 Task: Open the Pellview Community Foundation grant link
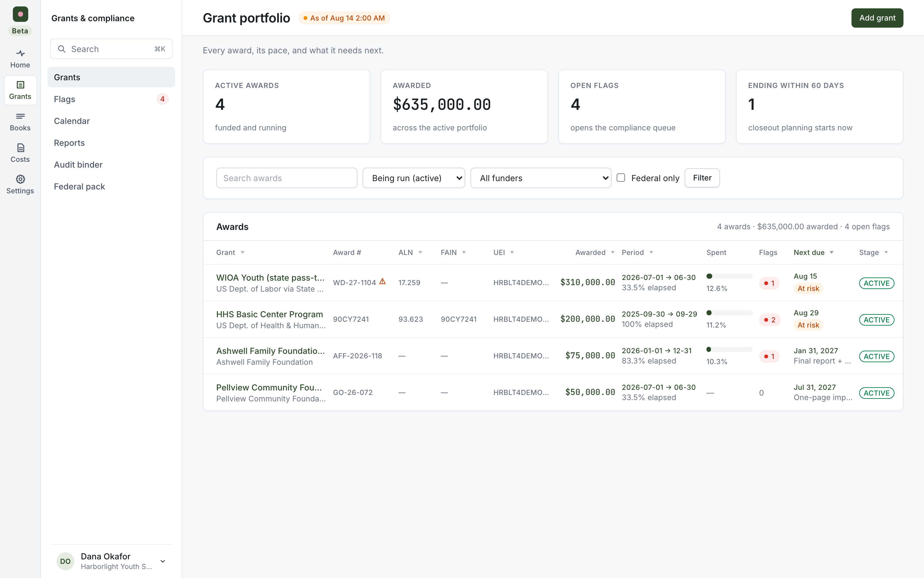[x=269, y=388]
